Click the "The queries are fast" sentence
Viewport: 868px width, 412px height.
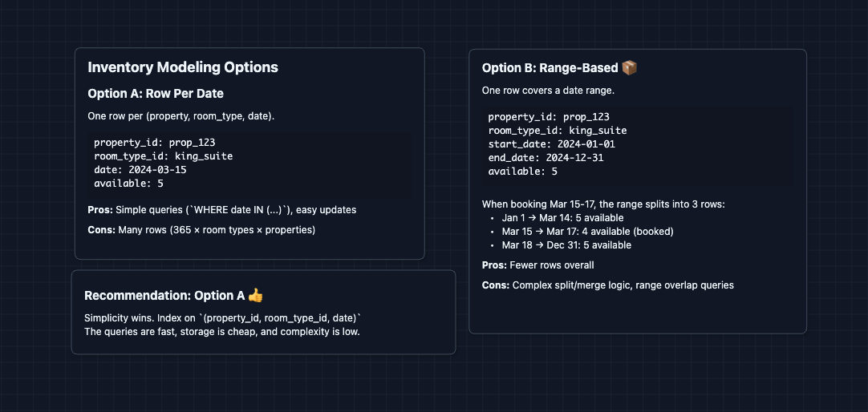pyautogui.click(x=221, y=332)
